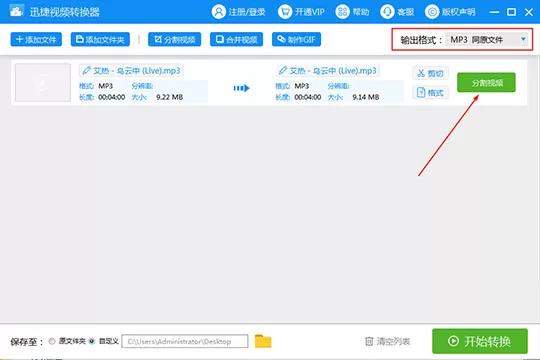The width and height of the screenshot is (540, 360).
Task: Maximize the converter window
Action: (511, 12)
